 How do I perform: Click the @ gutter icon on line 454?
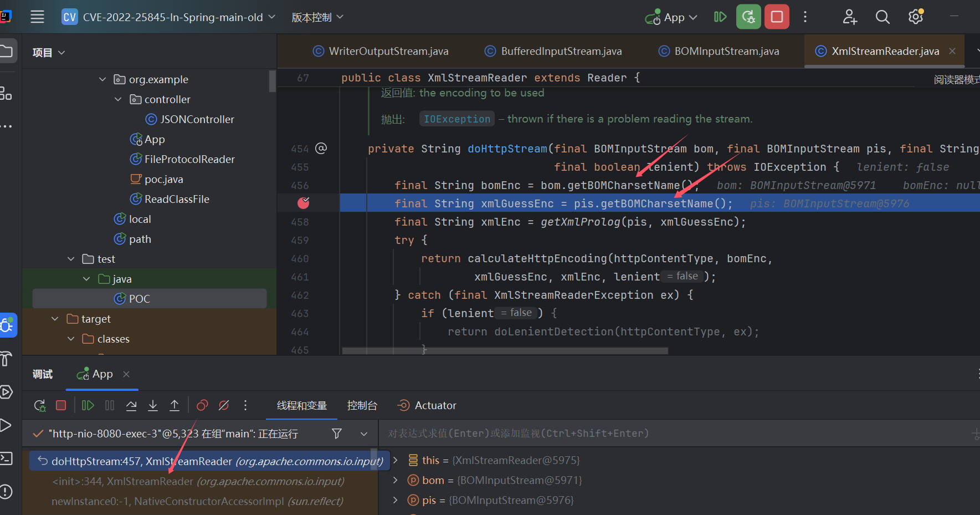321,148
